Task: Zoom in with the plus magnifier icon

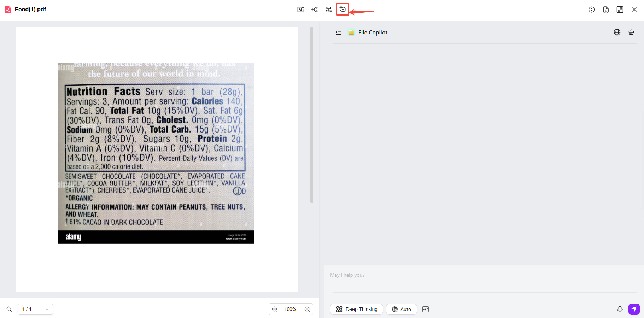Action: pos(307,309)
